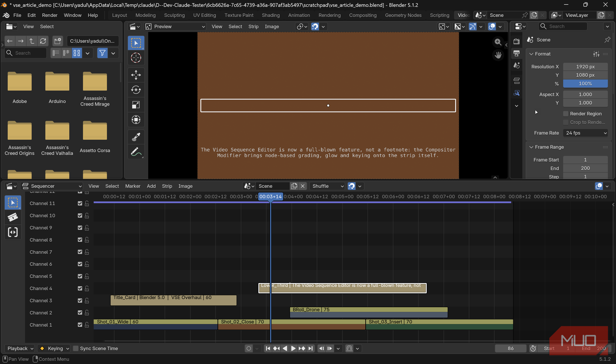Click the resolution percentage 100% slider
Screen dimensions: 616x364
pyautogui.click(x=585, y=84)
